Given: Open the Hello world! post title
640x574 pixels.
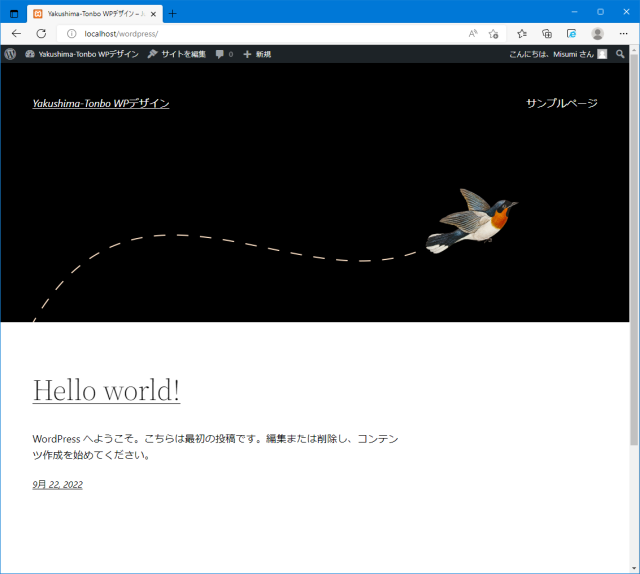Looking at the screenshot, I should point(106,390).
